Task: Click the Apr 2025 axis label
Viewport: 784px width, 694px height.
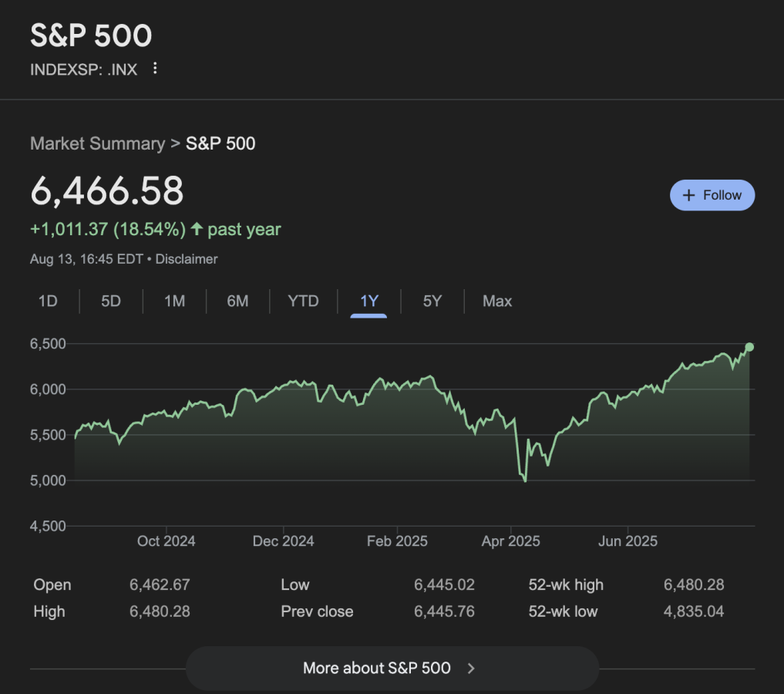Action: pos(510,541)
